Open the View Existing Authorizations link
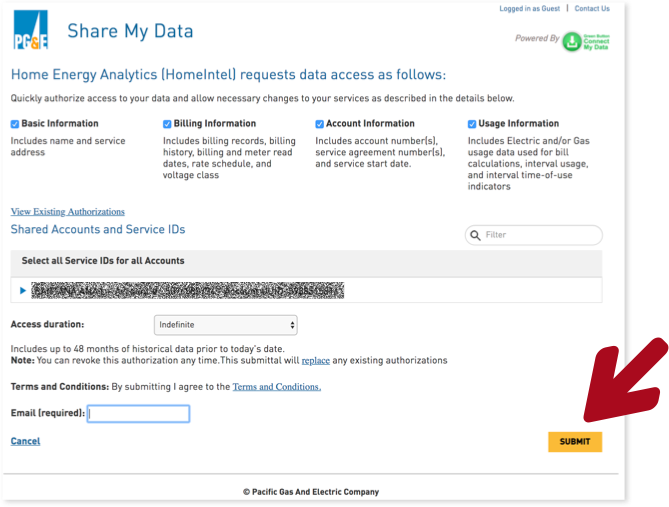 click(68, 212)
